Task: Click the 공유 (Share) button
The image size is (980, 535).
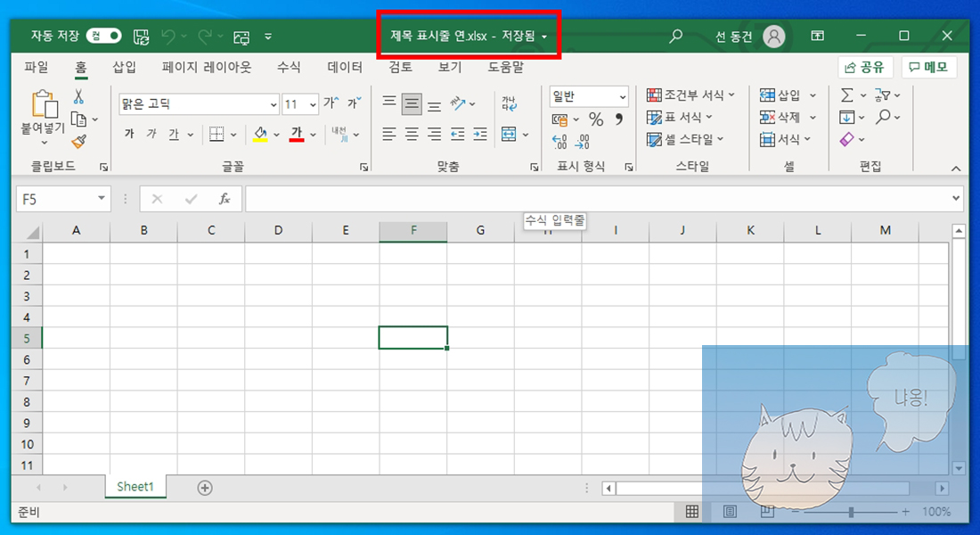Action: tap(865, 67)
